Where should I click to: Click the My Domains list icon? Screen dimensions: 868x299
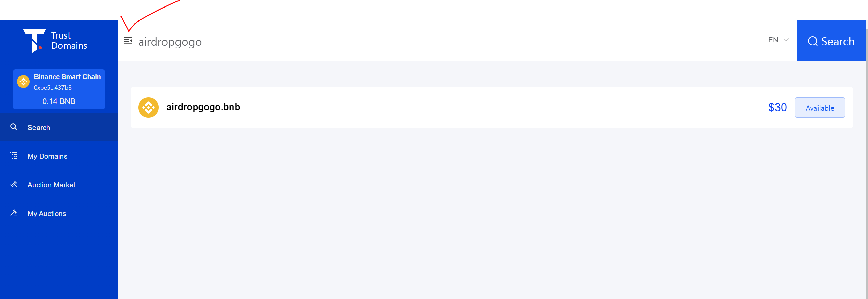pyautogui.click(x=14, y=156)
